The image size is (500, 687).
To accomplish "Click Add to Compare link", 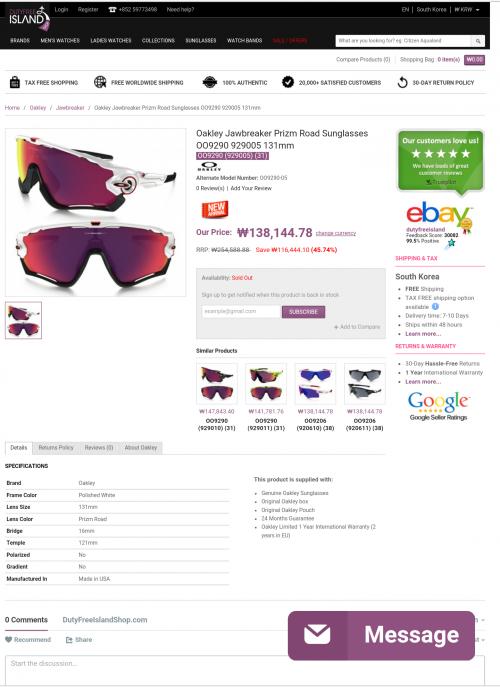I will 357,327.
